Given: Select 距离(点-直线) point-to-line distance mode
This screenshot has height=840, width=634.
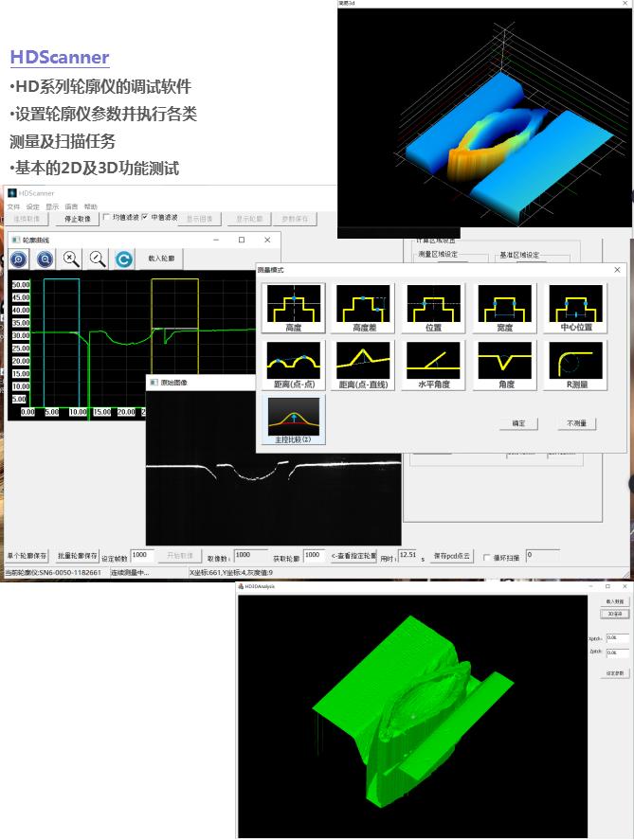Looking at the screenshot, I should (365, 365).
